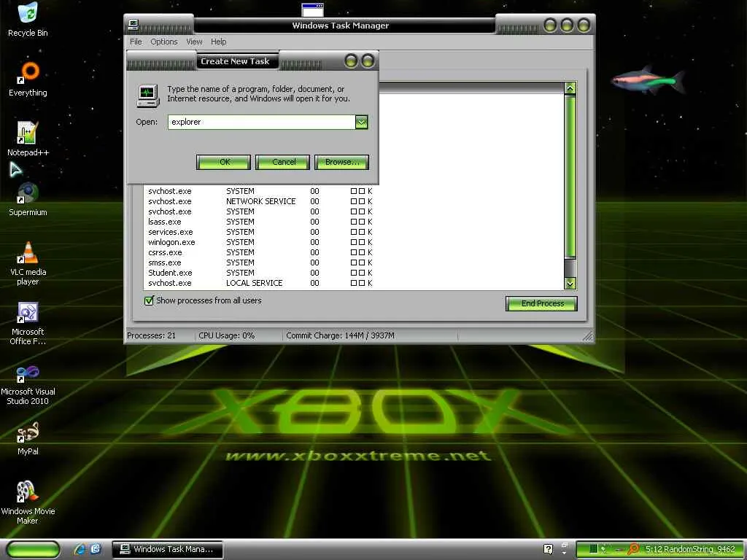Image resolution: width=747 pixels, height=560 pixels.
Task: Select the winlogon.exe process row
Action: coord(260,242)
